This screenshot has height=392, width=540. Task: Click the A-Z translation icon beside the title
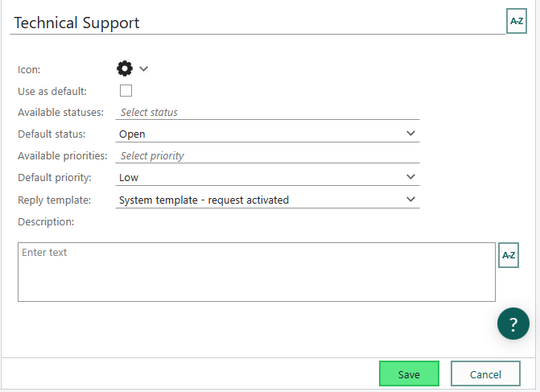coord(516,21)
